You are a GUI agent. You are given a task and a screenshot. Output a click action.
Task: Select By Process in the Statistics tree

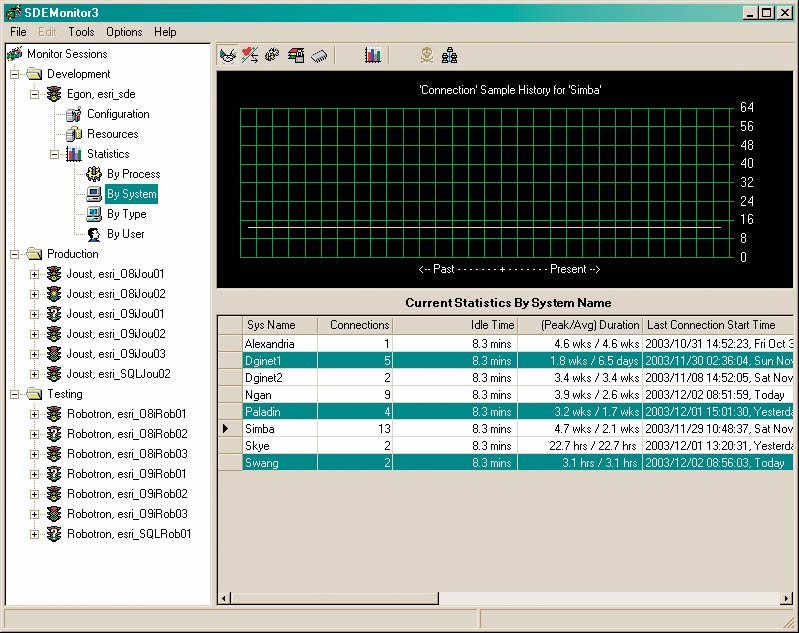click(x=133, y=174)
